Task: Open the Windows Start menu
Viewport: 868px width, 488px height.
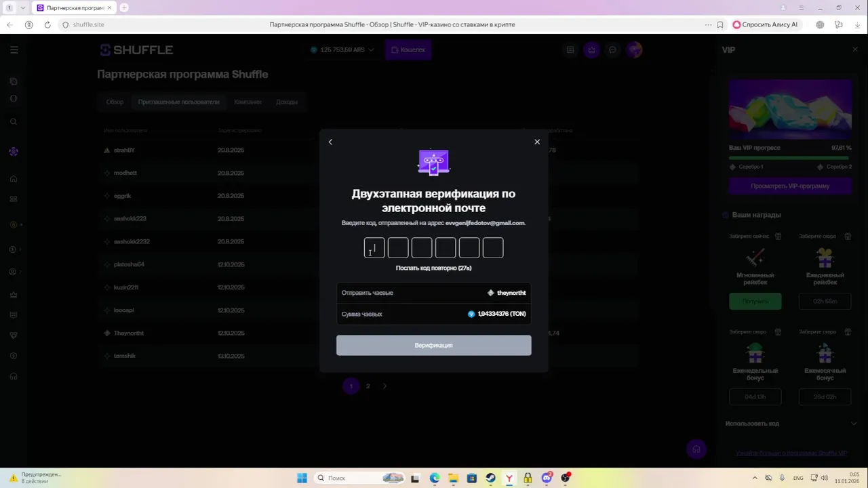Action: click(x=302, y=478)
